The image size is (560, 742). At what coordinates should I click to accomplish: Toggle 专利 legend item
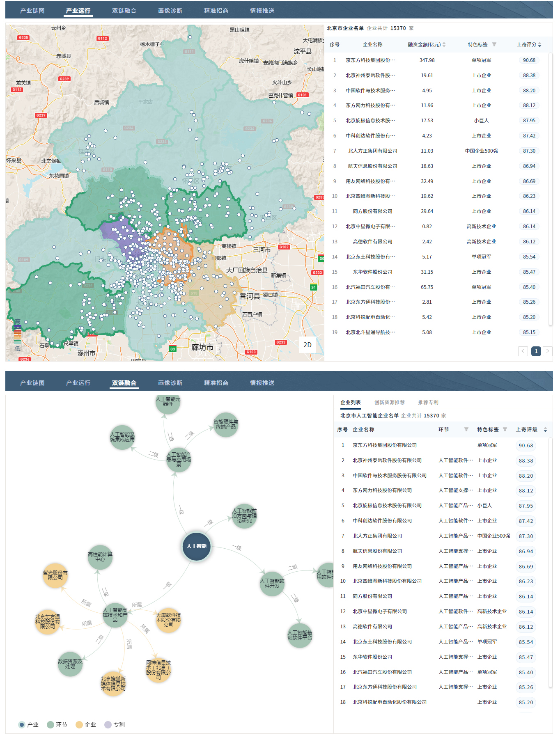point(115,725)
